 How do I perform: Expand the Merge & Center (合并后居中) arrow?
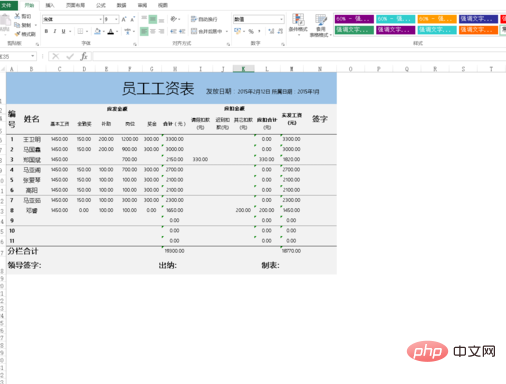point(227,31)
